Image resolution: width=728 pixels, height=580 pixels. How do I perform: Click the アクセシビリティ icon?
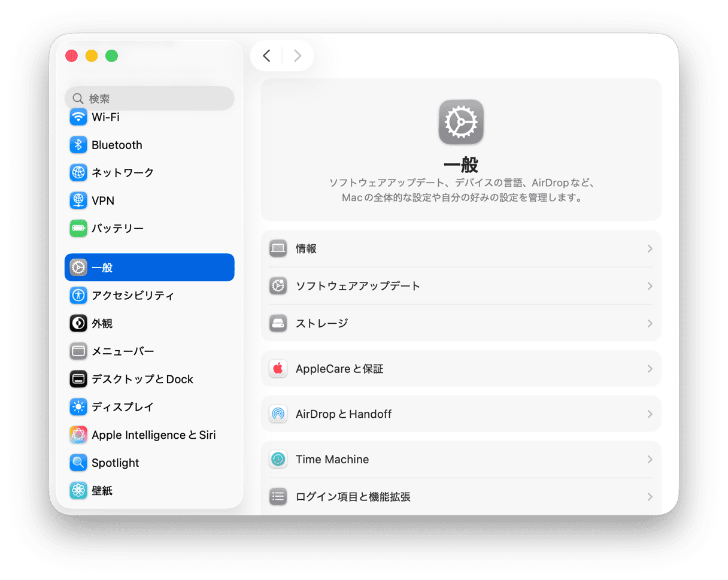[x=78, y=295]
